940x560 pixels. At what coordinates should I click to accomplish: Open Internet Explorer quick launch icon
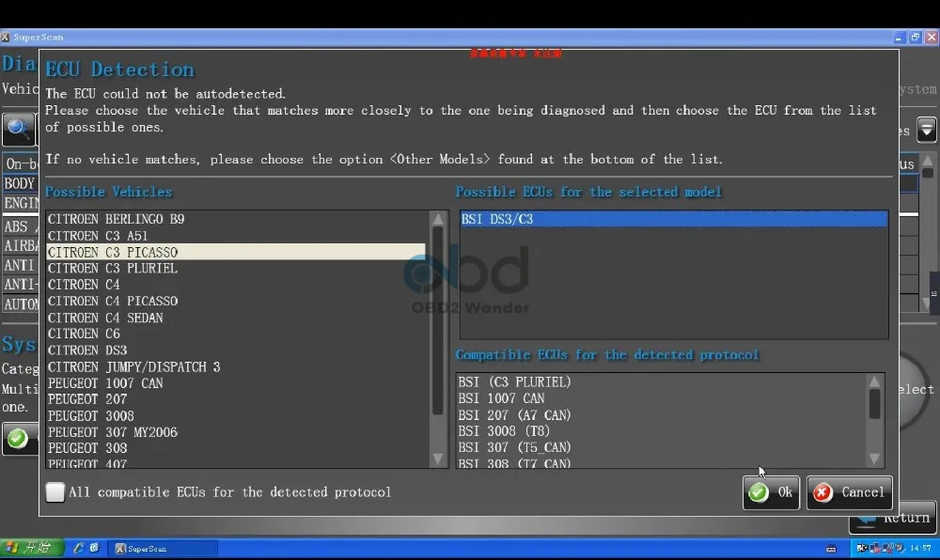78,548
